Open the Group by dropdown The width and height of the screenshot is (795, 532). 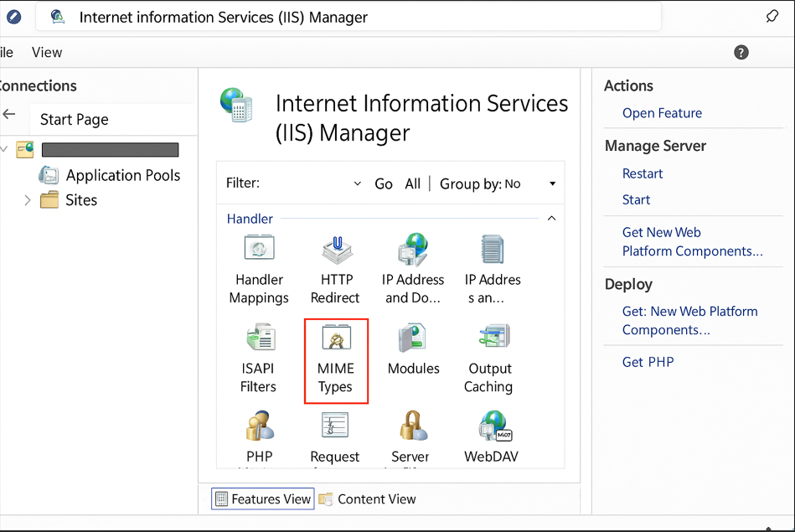(553, 183)
